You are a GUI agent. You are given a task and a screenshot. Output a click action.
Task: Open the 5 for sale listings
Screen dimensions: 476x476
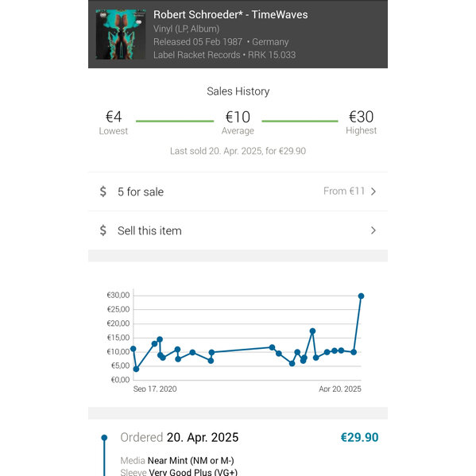point(238,192)
